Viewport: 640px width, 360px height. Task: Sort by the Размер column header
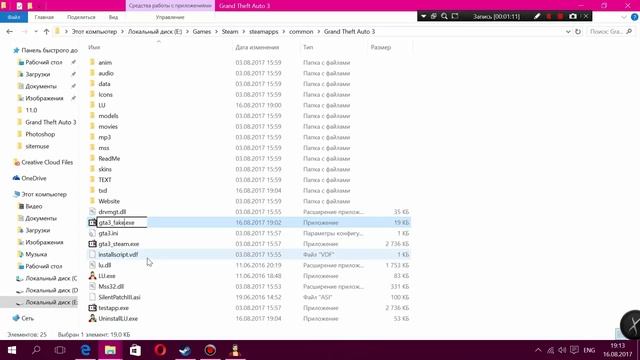(381, 47)
